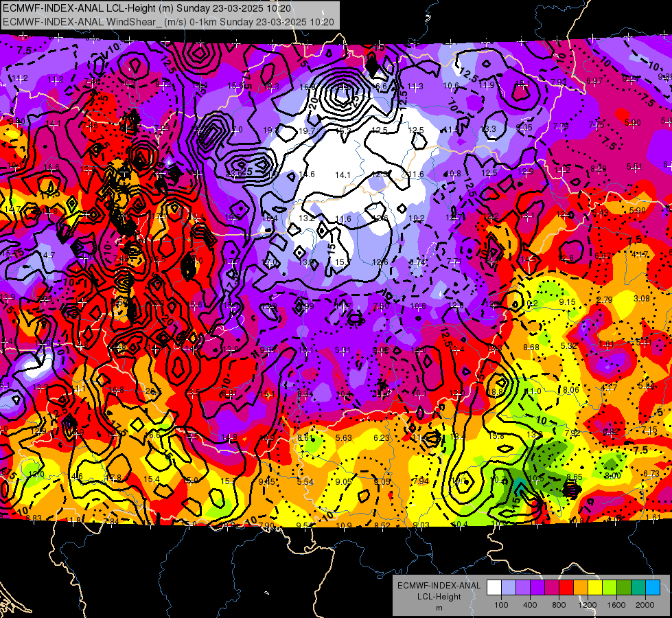Click the map value 6.82
The width and height of the screenshot is (672, 618).
[611, 432]
